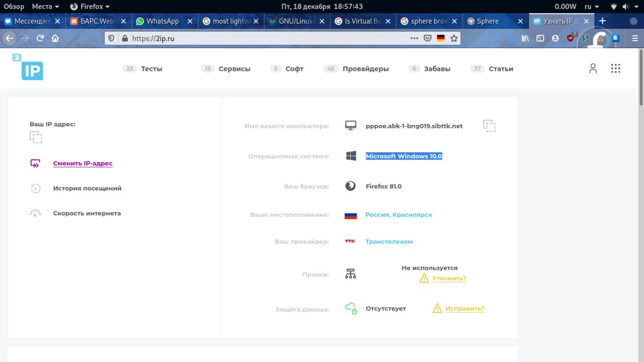The image size is (644, 362).
Task: Save page to Pocket
Action: [428, 38]
